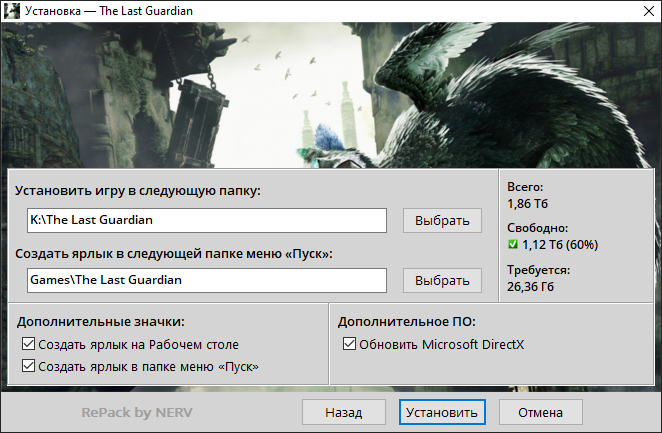This screenshot has height=433, width=662.
Task: Click the Дополнительное ПО heading
Action: pos(407,322)
